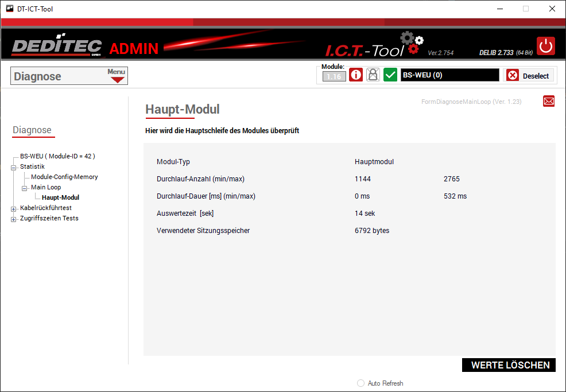Open module info via red info icon
The height and width of the screenshot is (392, 566).
356,75
